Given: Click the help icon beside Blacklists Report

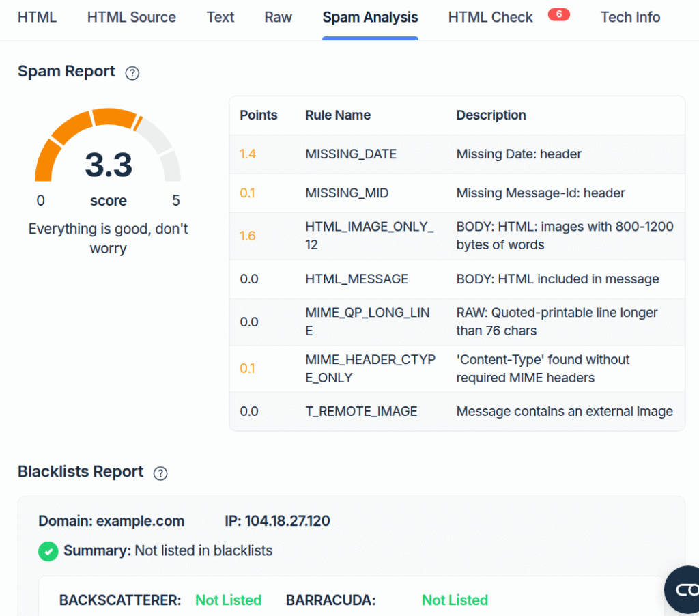Looking at the screenshot, I should pos(160,473).
